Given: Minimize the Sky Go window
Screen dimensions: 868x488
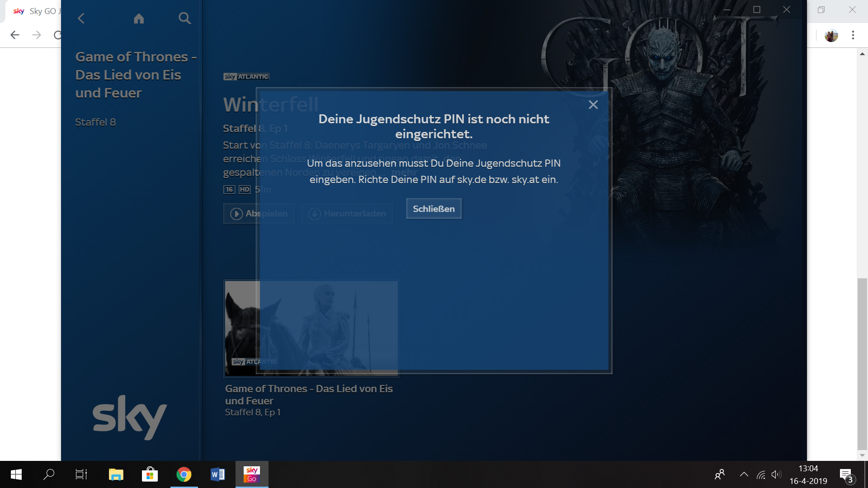Looking at the screenshot, I should (727, 9).
